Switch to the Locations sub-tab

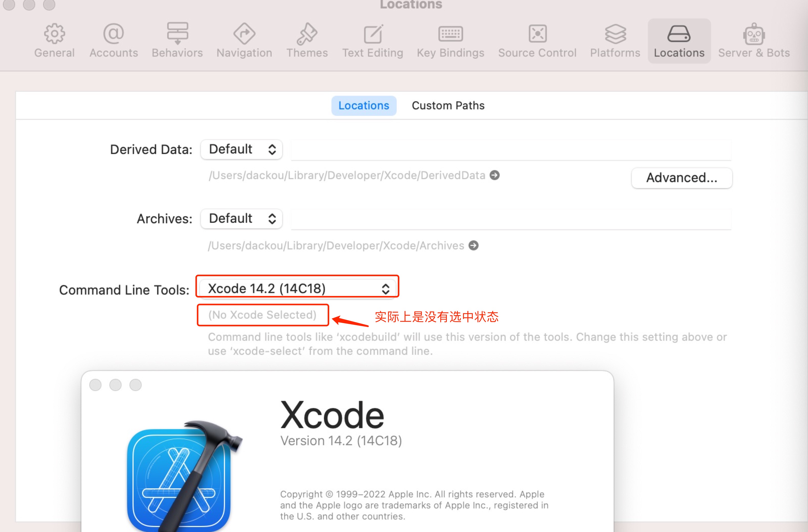click(364, 105)
